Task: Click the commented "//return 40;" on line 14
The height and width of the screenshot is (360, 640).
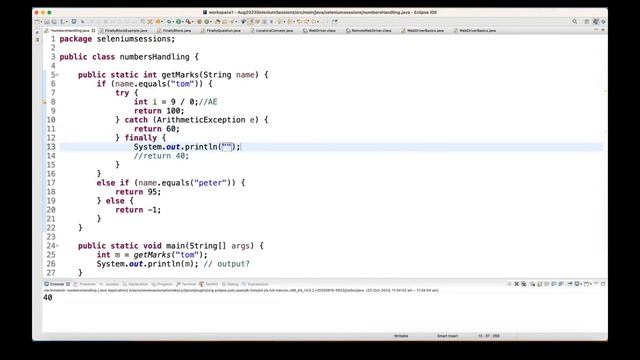Action: 162,156
